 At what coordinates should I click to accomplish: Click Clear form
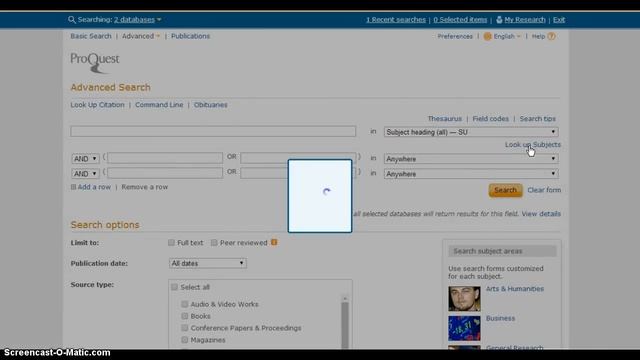click(544, 190)
